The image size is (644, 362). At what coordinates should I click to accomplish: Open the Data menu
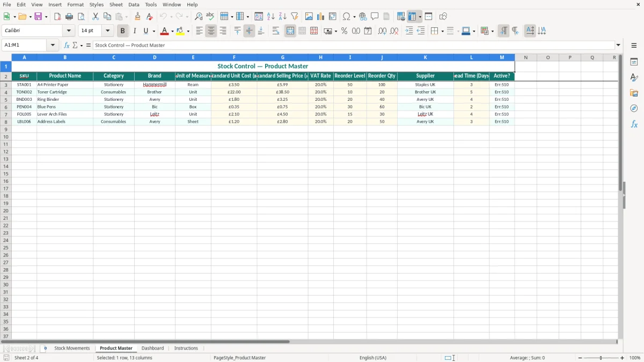pyautogui.click(x=134, y=4)
